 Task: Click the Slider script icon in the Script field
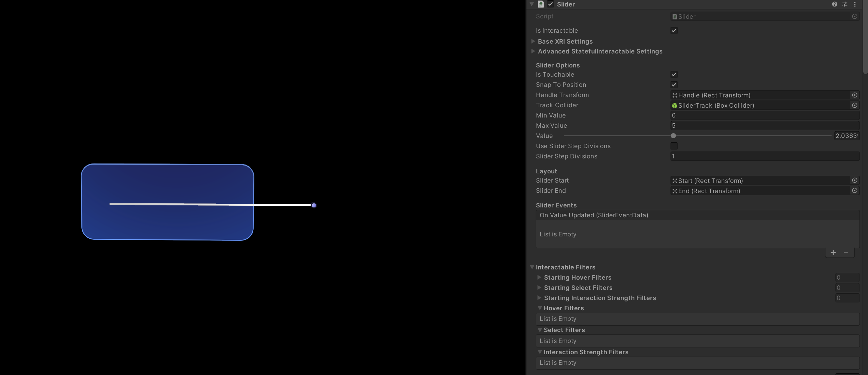(x=675, y=16)
